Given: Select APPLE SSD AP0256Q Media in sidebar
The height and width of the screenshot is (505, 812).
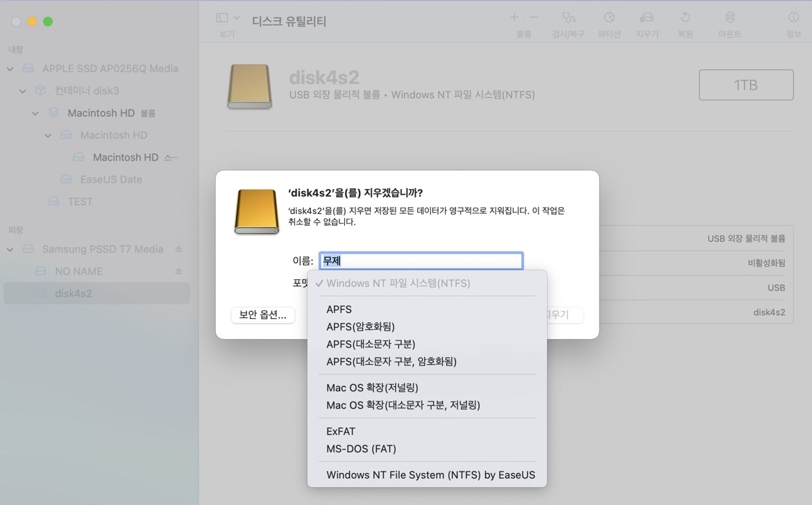Looking at the screenshot, I should pyautogui.click(x=110, y=69).
